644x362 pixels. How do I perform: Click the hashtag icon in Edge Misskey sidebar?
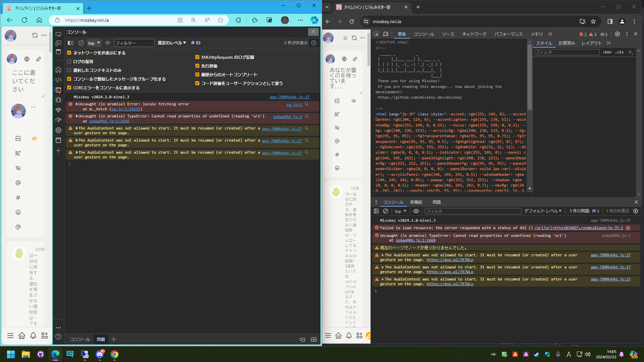[x=18, y=198]
